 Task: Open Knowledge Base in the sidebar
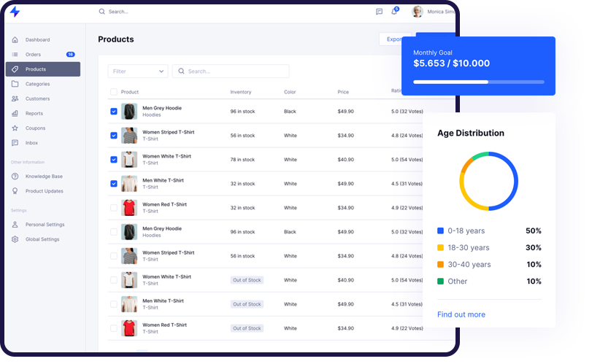point(43,176)
